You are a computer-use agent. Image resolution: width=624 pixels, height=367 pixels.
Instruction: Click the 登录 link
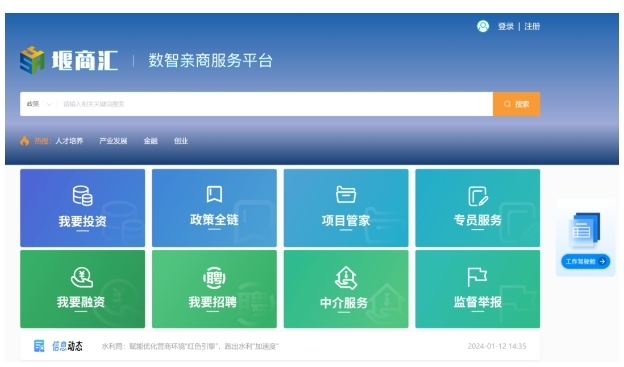pos(506,26)
